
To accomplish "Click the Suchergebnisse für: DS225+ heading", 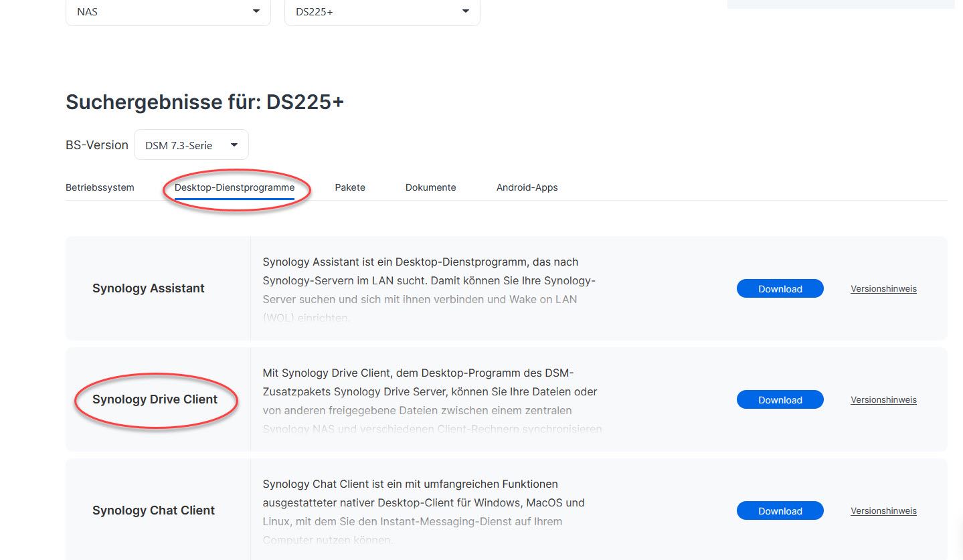I will [205, 102].
